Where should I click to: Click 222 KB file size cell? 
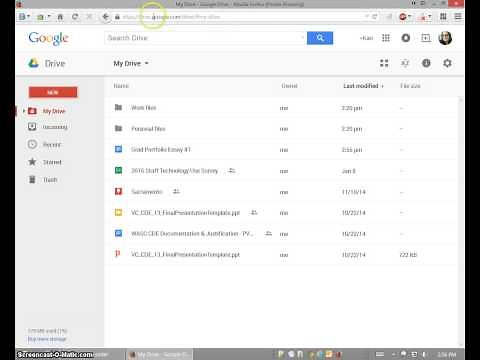point(408,255)
